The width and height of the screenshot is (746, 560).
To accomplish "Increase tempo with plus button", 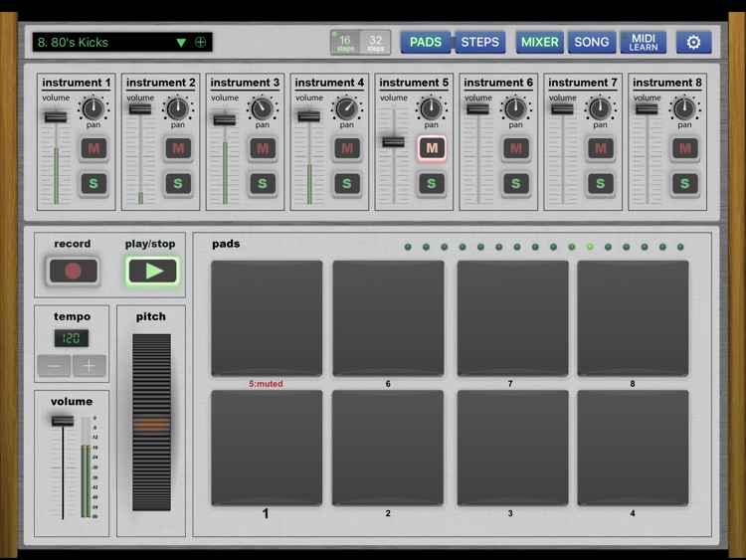I will [x=89, y=366].
